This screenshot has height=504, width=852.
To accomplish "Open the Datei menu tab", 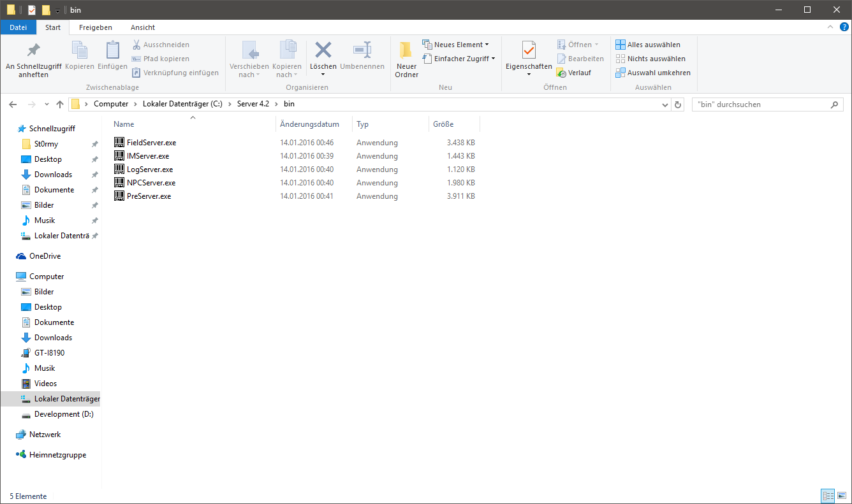I will 18,27.
